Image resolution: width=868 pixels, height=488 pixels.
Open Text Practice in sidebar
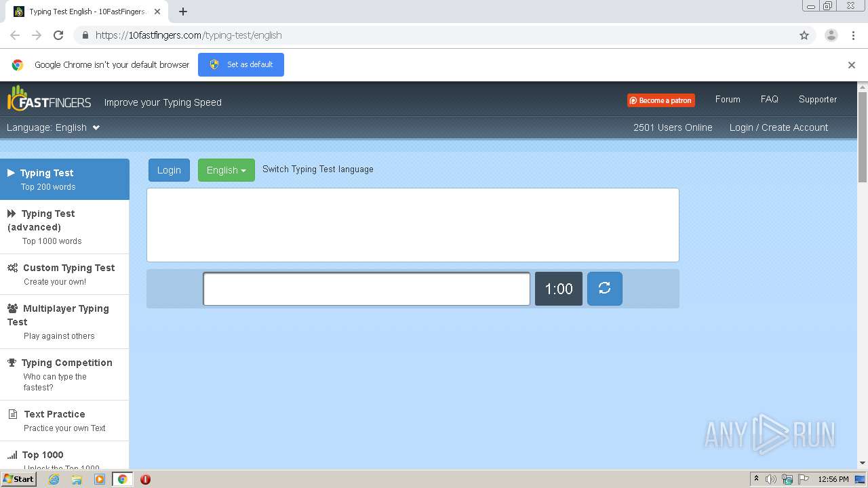[64, 421]
